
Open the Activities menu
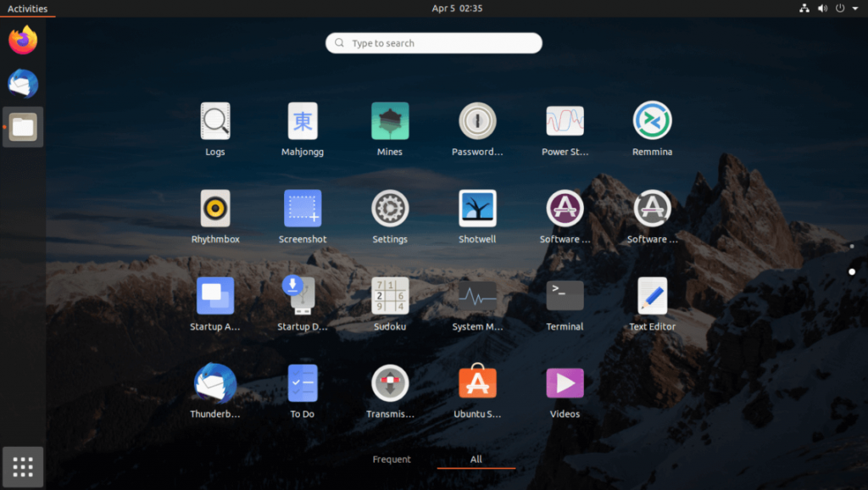(x=27, y=8)
